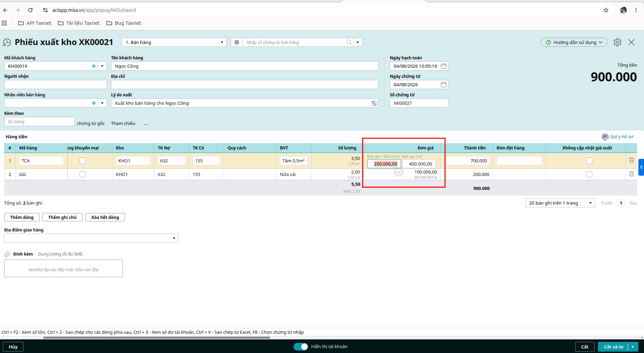Click the icon in Lý do xuất field

click(374, 103)
